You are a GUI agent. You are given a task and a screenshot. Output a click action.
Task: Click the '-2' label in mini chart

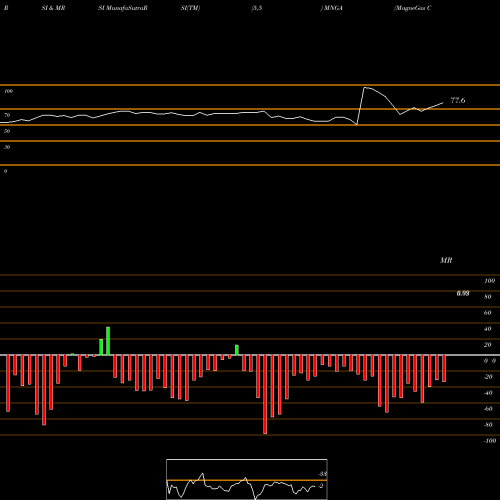tap(321, 486)
